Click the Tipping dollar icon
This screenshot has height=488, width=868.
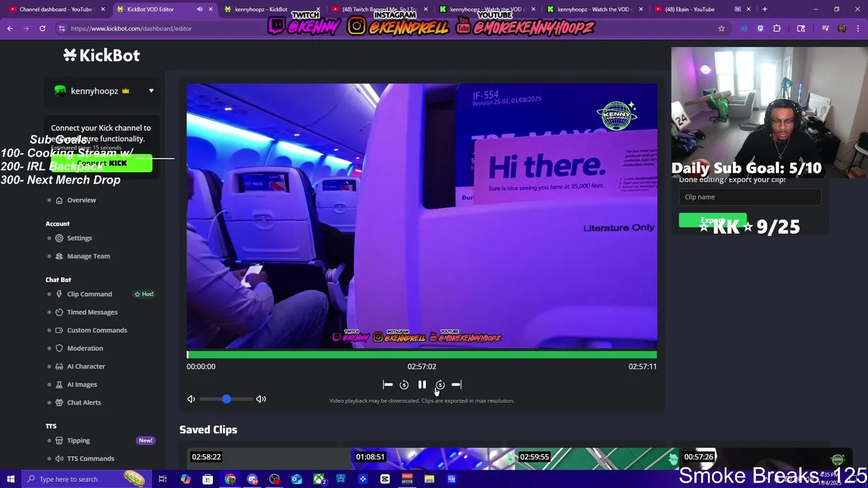(59, 441)
